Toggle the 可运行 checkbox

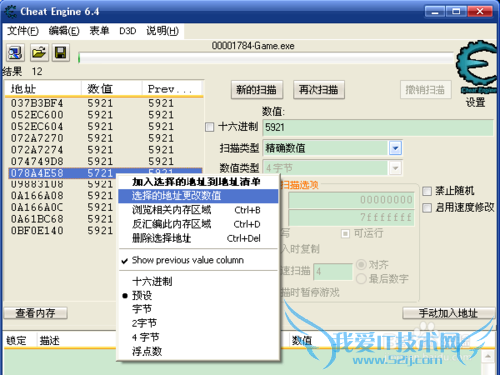pyautogui.click(x=345, y=234)
